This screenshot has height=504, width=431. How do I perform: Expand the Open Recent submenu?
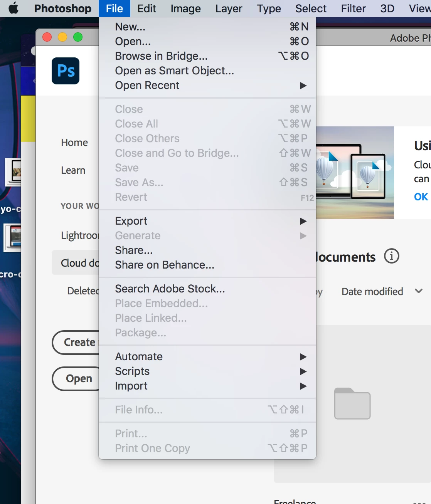207,85
